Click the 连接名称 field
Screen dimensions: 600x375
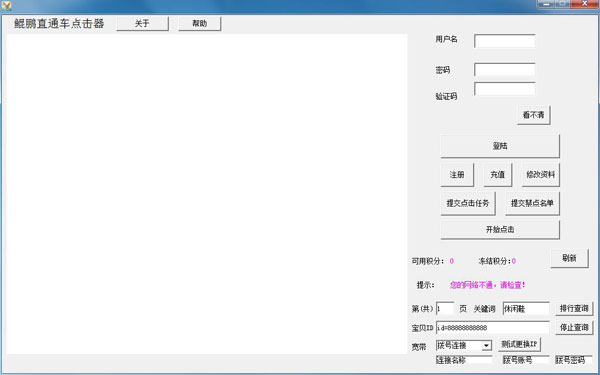464,360
